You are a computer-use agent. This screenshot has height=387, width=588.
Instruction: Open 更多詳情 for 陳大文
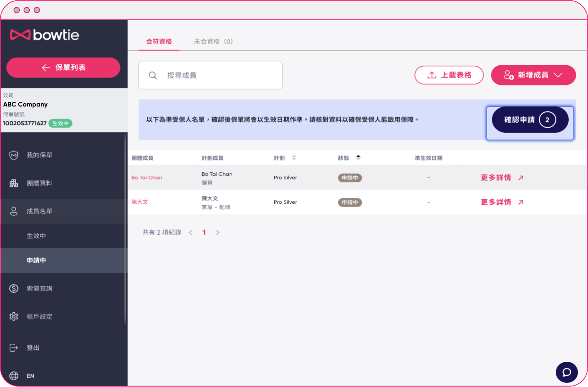pos(497,202)
